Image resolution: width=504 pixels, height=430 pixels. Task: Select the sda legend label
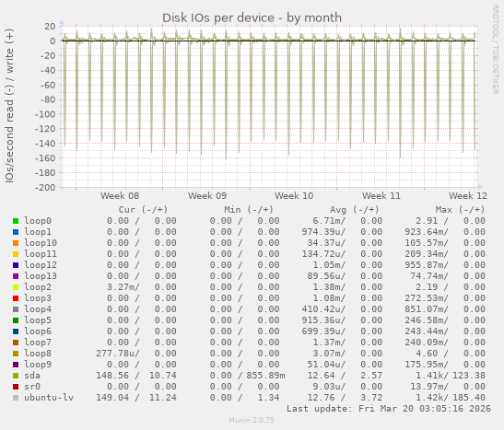pyautogui.click(x=32, y=376)
